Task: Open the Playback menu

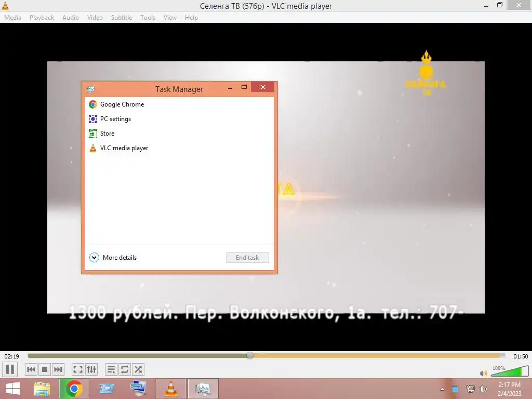Action: pos(42,18)
